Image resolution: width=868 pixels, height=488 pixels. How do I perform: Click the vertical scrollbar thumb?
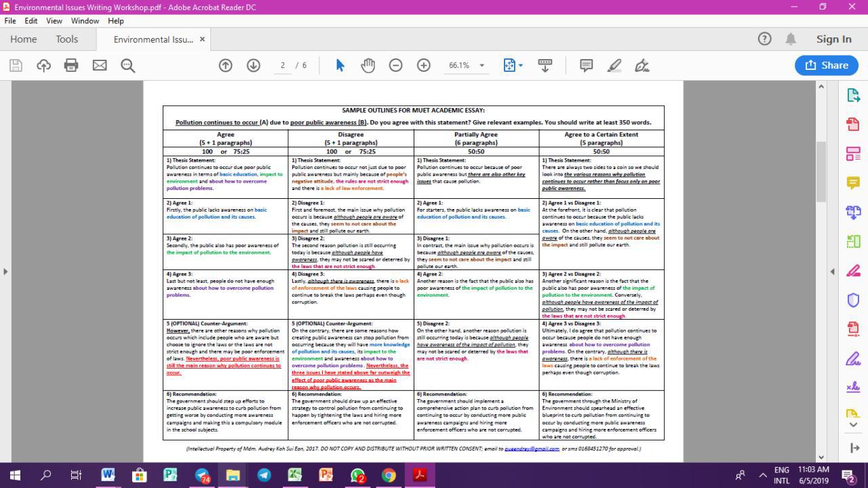pyautogui.click(x=821, y=172)
